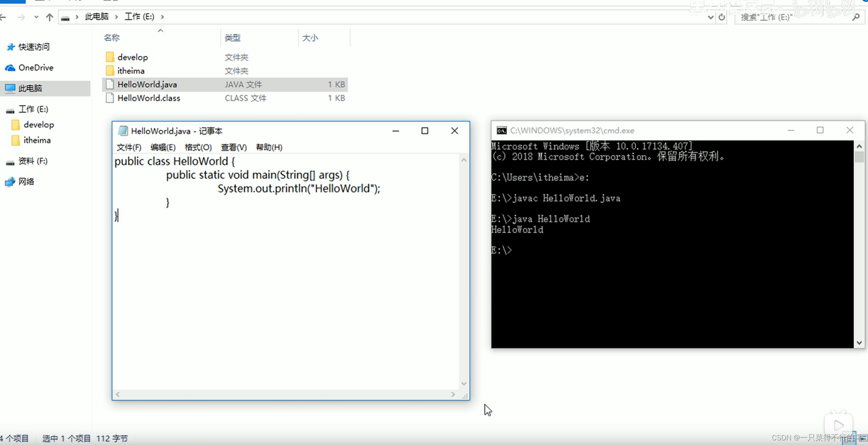This screenshot has width=868, height=445.
Task: Click the refresh icon beside address bar
Action: [722, 17]
